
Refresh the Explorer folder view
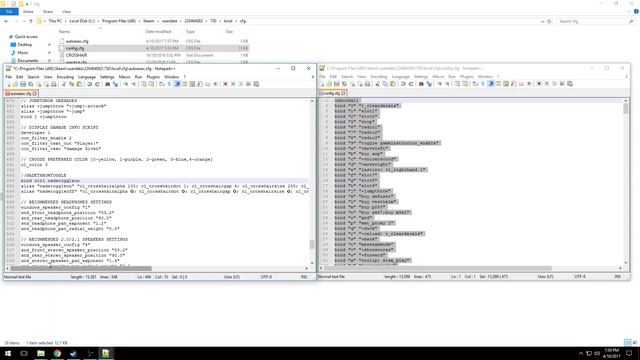pos(549,21)
